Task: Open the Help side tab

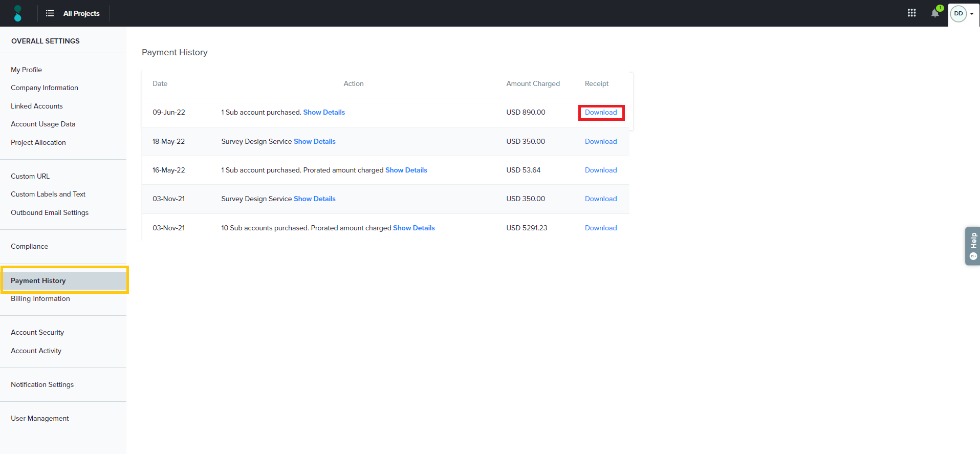Action: tap(972, 246)
